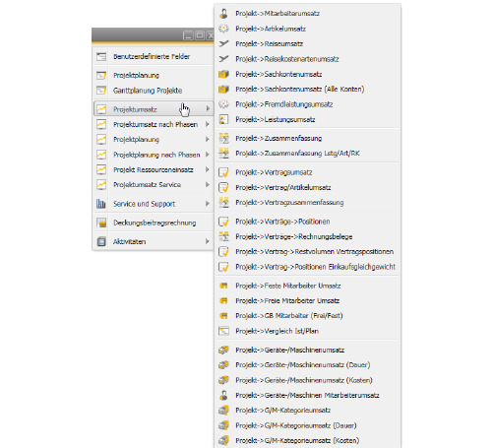
Task: Choose Projekt->Geräte-/Maschinenumsatz (Dauer)
Action: tap(308, 365)
